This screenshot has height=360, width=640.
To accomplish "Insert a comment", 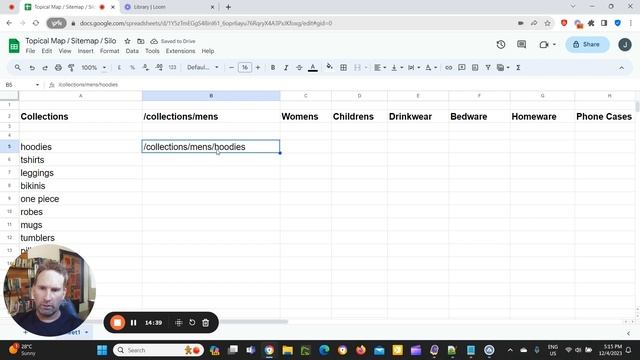I will (462, 67).
